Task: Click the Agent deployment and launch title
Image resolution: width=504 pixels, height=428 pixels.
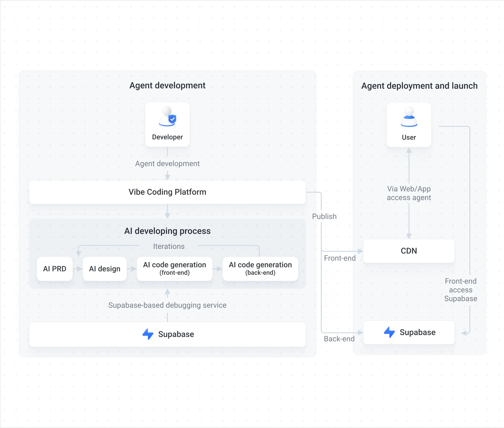Action: [419, 86]
